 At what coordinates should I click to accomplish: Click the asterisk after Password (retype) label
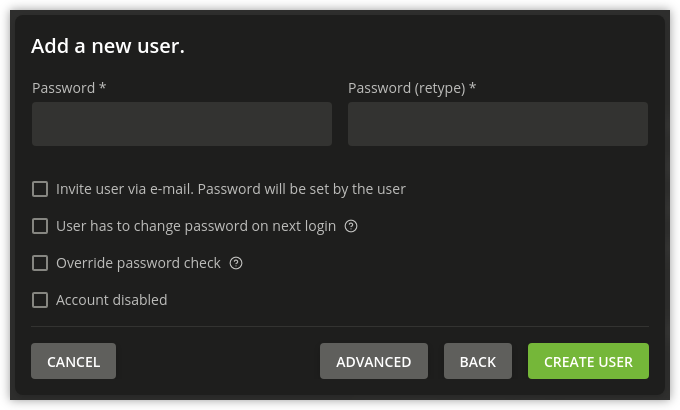coord(473,86)
